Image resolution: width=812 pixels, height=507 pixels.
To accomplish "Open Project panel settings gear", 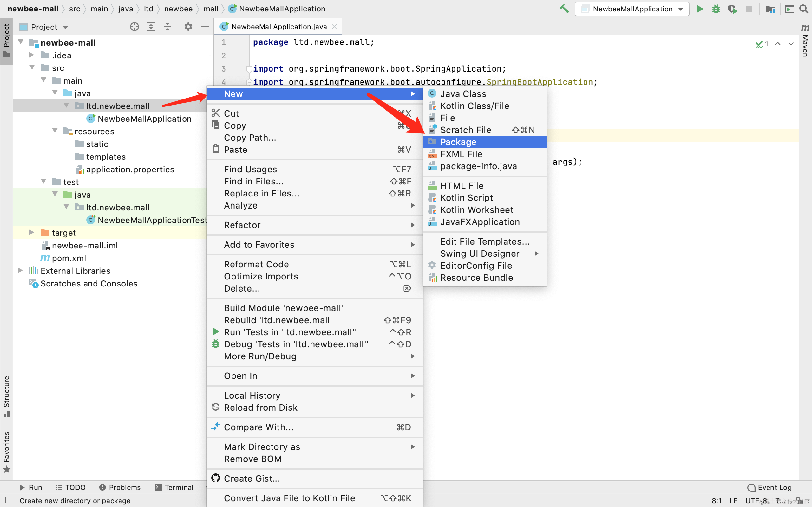I will tap(188, 27).
